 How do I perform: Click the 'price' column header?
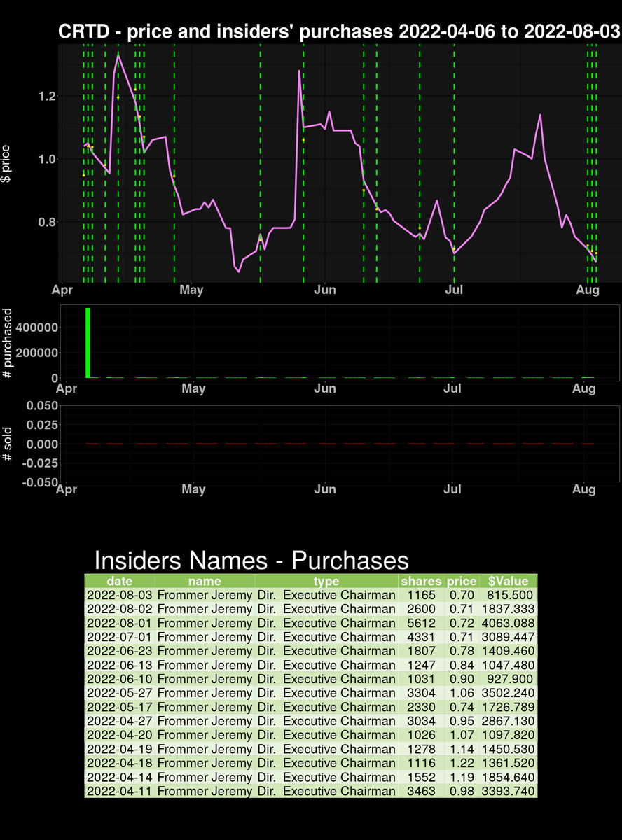click(x=461, y=581)
